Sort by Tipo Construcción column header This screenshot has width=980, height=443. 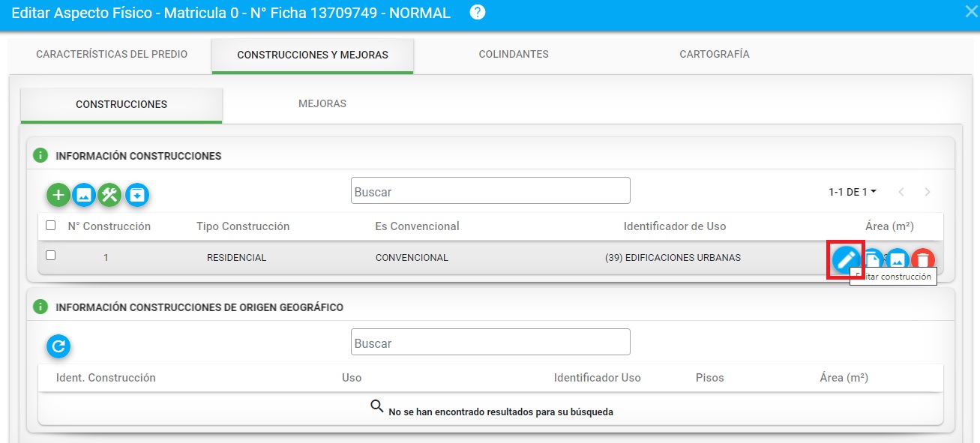click(x=243, y=226)
